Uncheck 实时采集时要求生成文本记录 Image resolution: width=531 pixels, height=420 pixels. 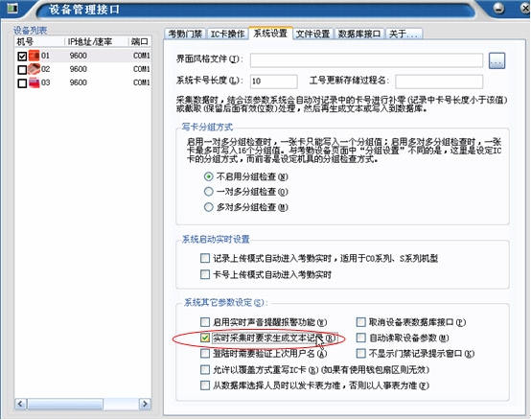pos(205,338)
